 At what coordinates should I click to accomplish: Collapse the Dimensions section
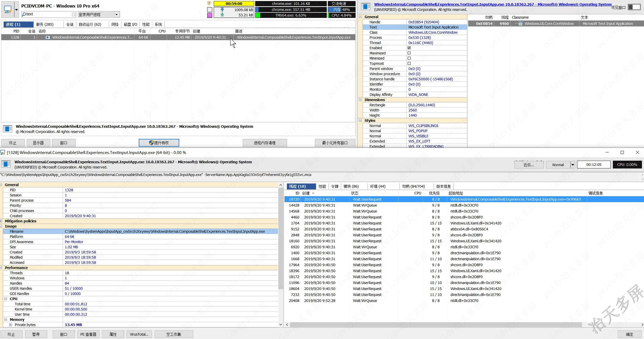click(361, 100)
